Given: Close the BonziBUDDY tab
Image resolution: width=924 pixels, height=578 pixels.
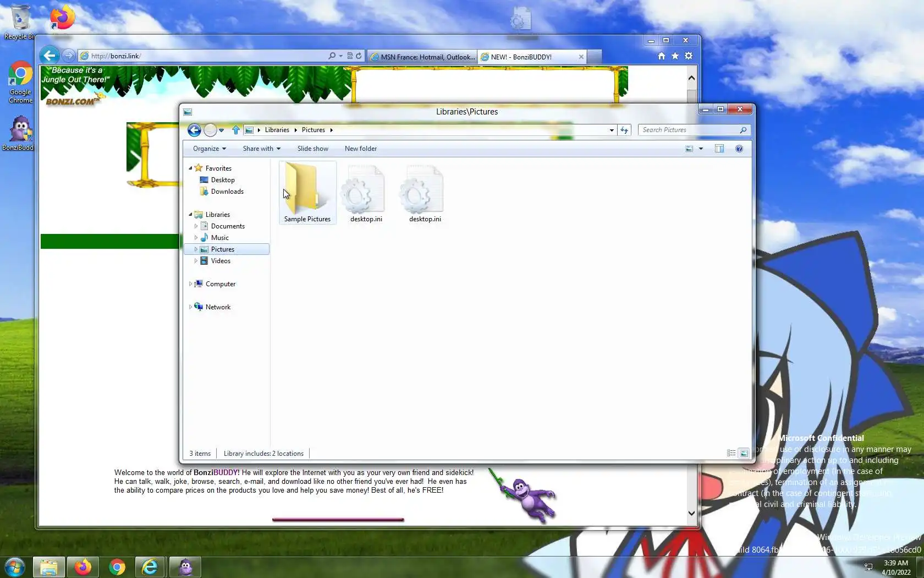Looking at the screenshot, I should point(581,57).
